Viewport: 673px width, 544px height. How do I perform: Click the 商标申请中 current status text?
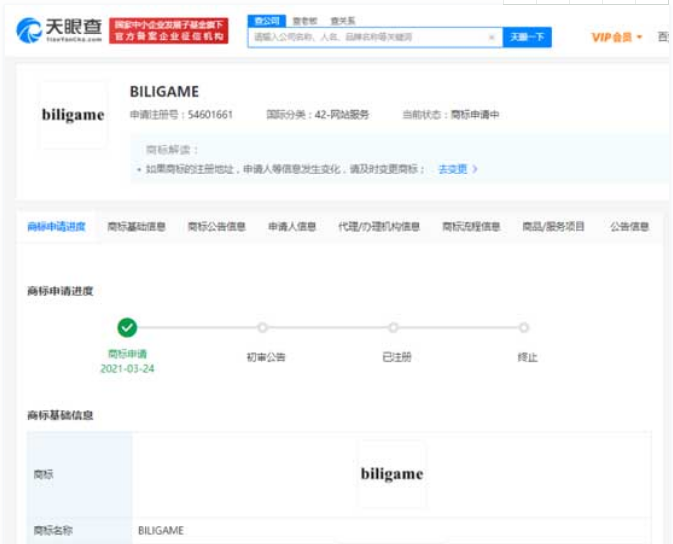pos(475,115)
